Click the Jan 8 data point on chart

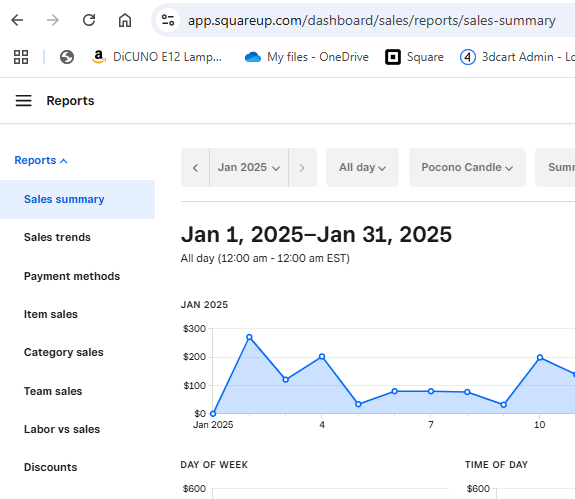click(467, 392)
